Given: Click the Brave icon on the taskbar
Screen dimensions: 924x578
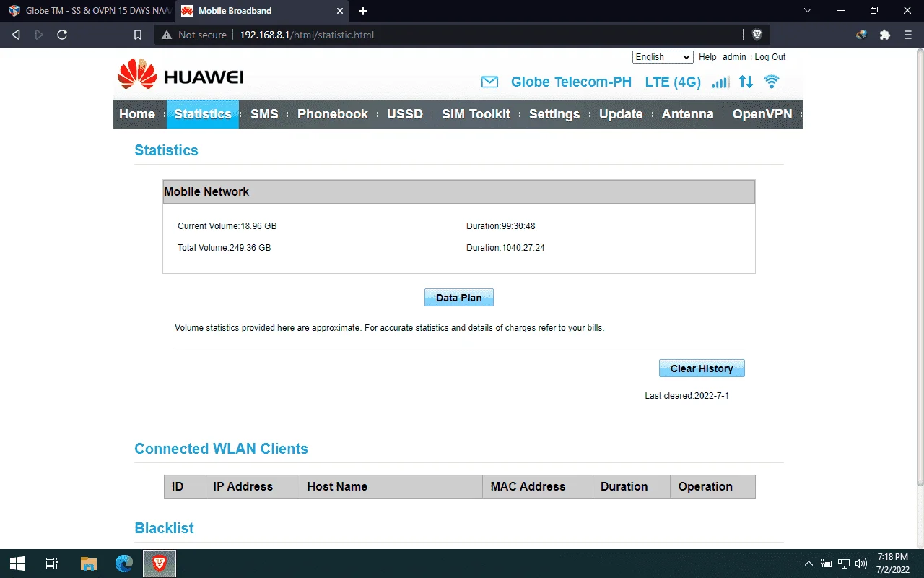Looking at the screenshot, I should (160, 564).
